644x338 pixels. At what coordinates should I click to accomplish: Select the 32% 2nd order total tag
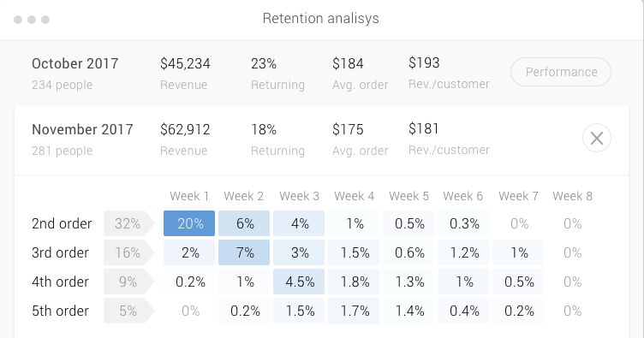coord(128,223)
